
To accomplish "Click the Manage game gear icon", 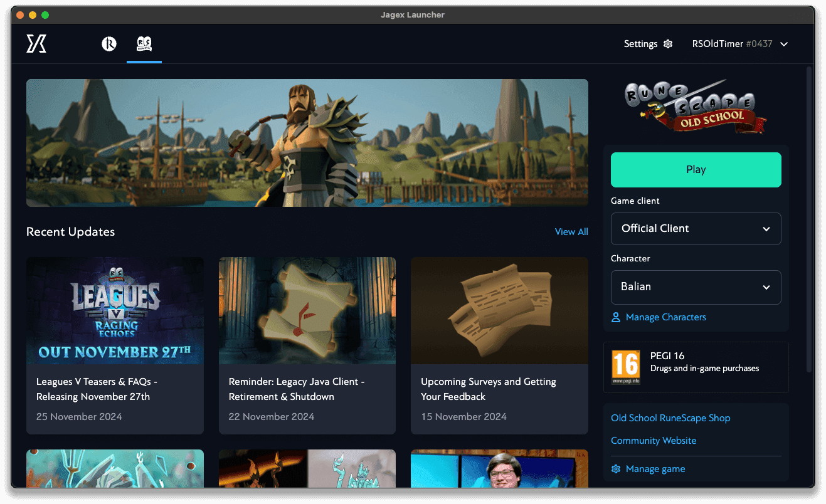I will pos(615,468).
